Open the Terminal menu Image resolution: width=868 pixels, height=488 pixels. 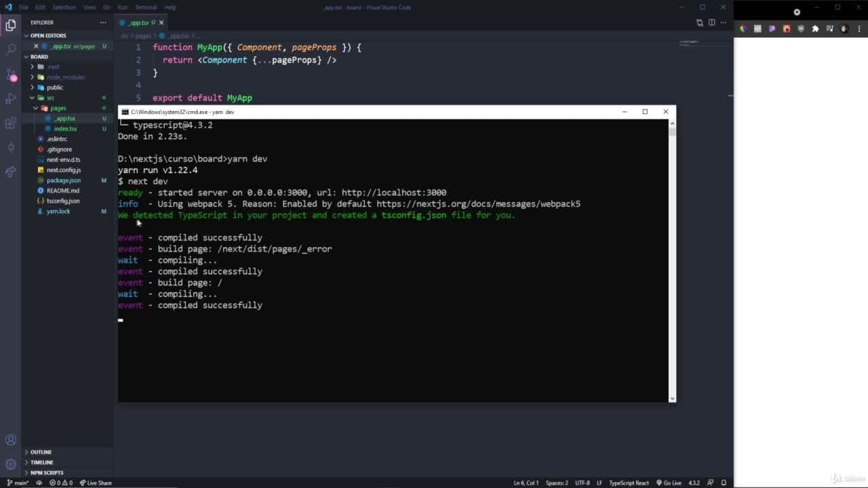(146, 7)
